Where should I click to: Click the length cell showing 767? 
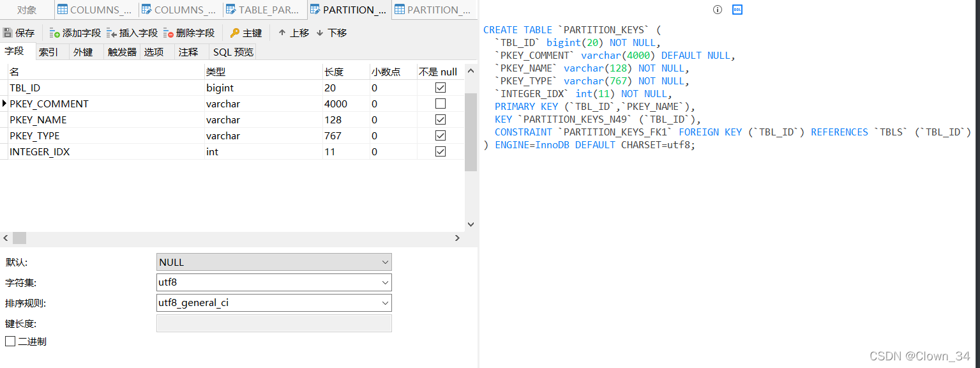tap(346, 135)
